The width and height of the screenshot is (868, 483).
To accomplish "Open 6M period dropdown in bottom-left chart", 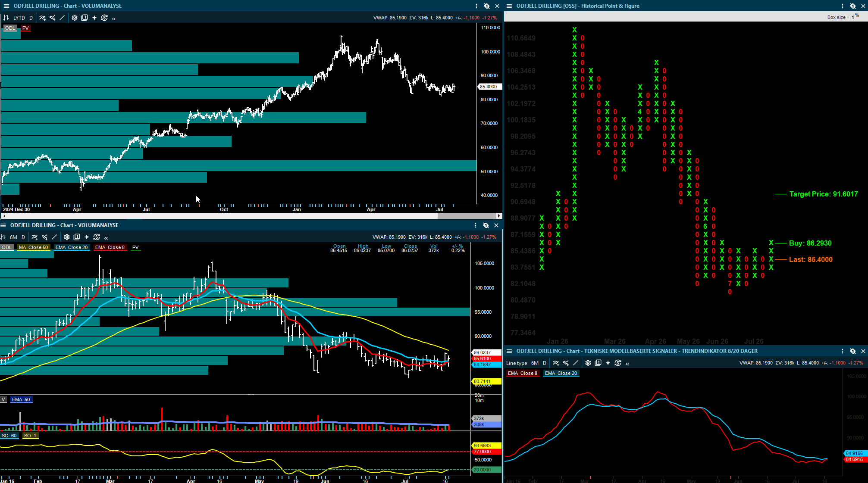I will (x=14, y=237).
